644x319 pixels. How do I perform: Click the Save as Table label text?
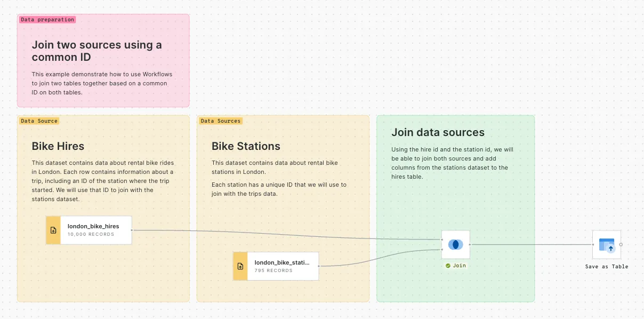(607, 267)
